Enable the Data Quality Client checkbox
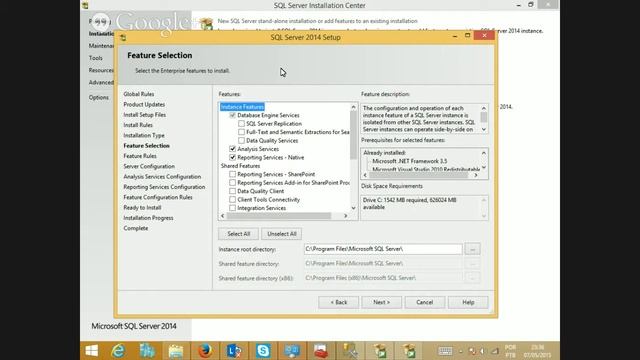Screen dimensions: 640x360 [x=233, y=191]
